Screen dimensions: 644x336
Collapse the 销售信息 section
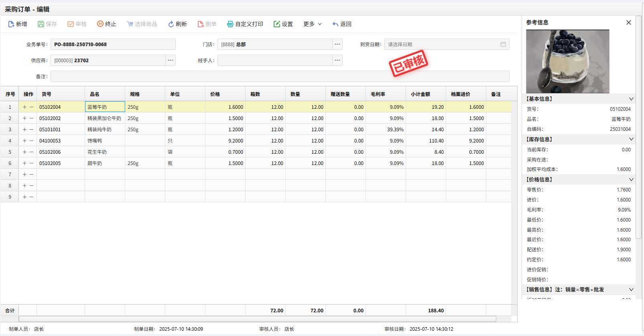click(x=631, y=289)
